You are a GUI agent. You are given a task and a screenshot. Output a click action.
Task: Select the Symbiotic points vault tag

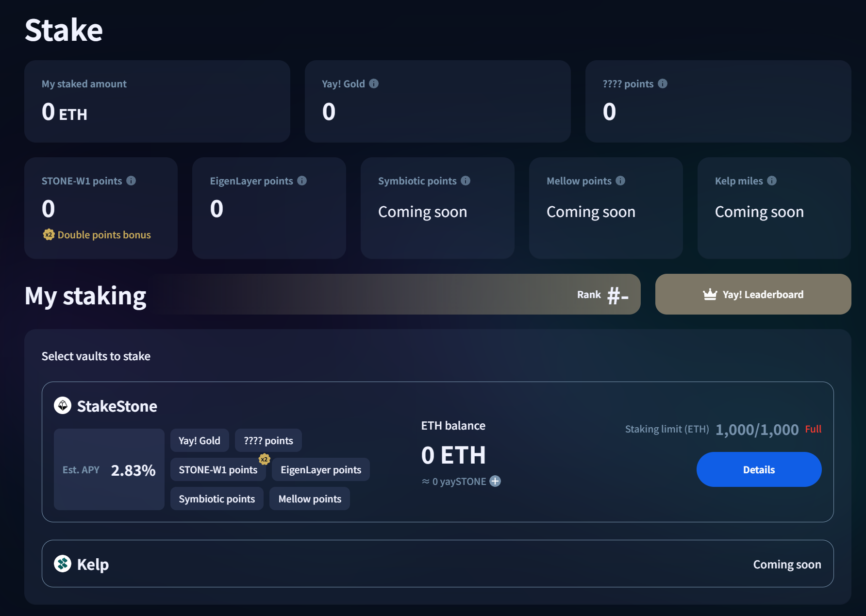click(216, 499)
